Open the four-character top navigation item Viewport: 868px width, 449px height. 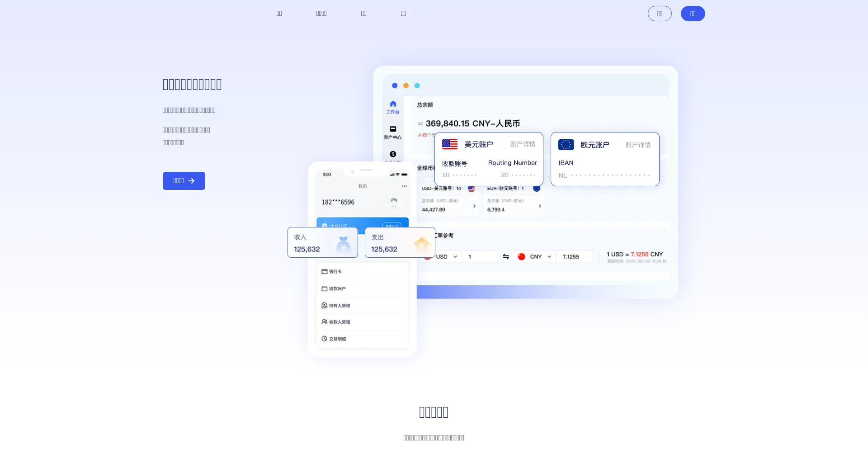321,14
